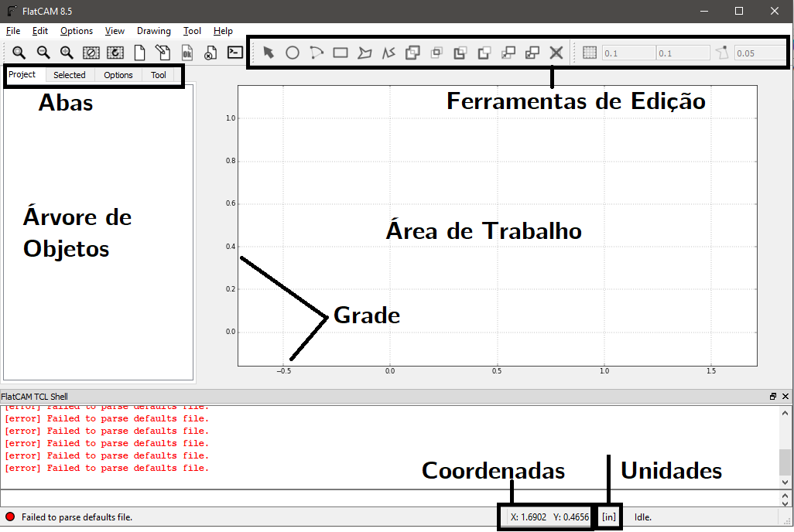Click the Move Objects icon
The height and width of the screenshot is (532, 794).
click(508, 53)
